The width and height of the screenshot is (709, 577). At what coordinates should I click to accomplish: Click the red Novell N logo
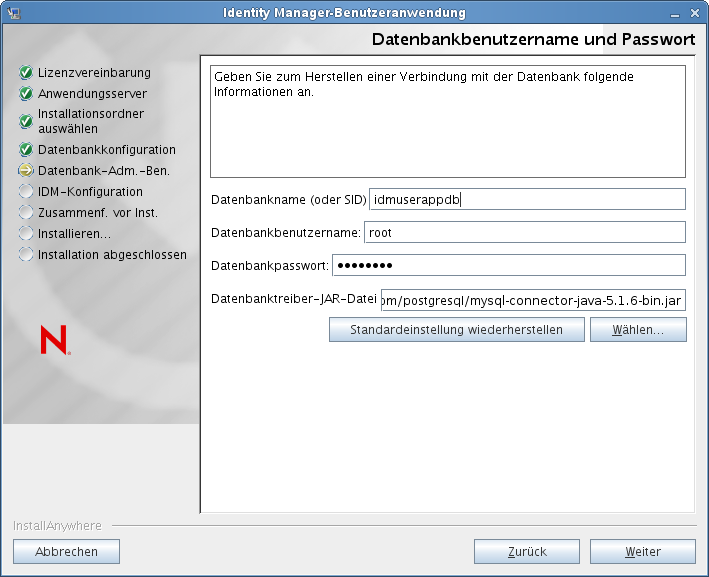pyautogui.click(x=55, y=340)
